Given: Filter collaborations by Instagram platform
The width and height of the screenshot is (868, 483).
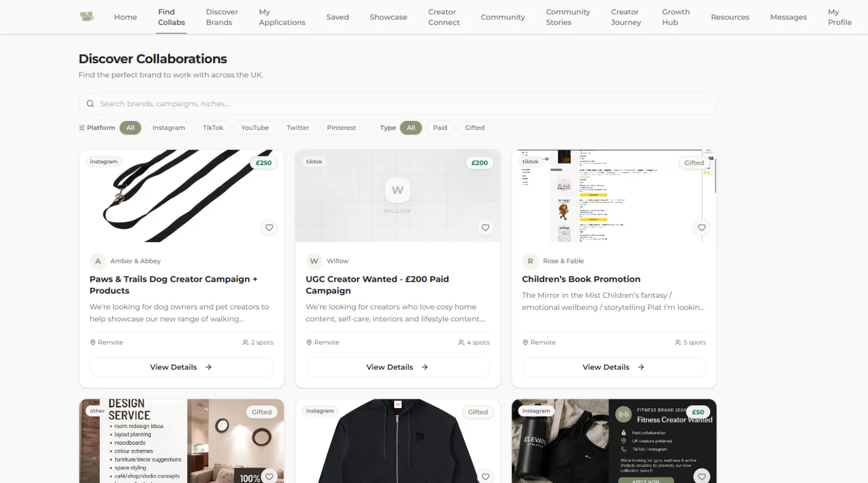Looking at the screenshot, I should pyautogui.click(x=168, y=128).
